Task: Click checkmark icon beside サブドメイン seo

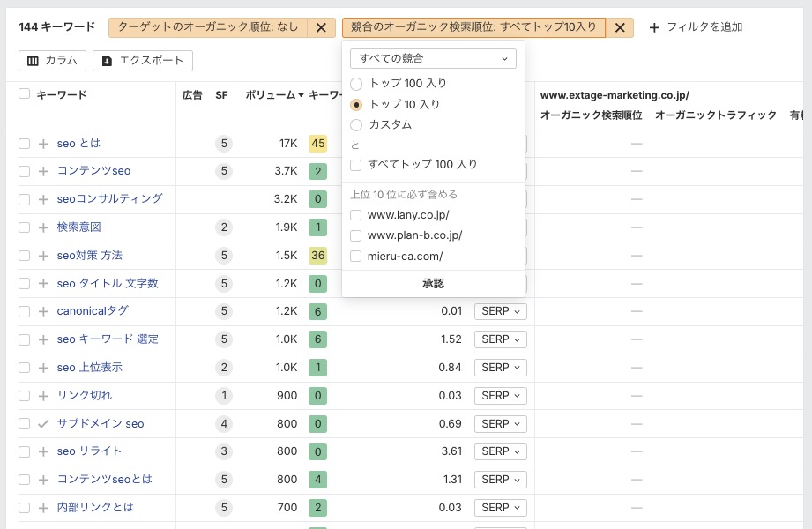Action: (43, 424)
